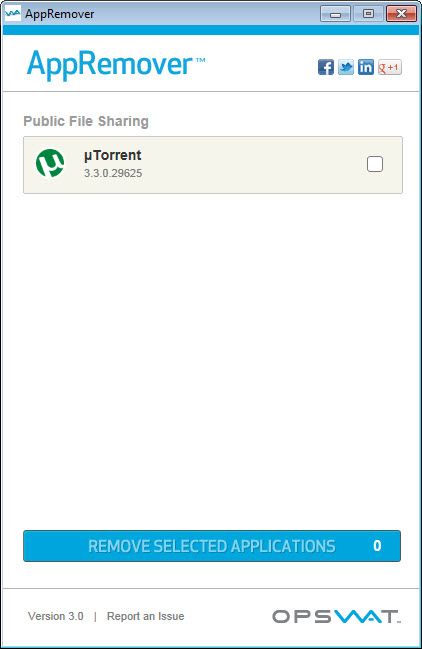
Task: Click the Version 3.0 label
Action: click(56, 616)
